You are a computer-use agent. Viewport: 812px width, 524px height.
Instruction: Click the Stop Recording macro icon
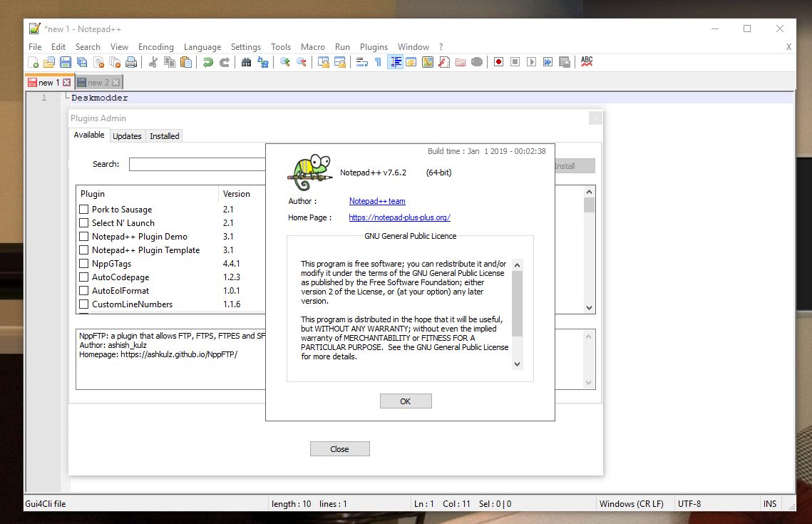[515, 62]
